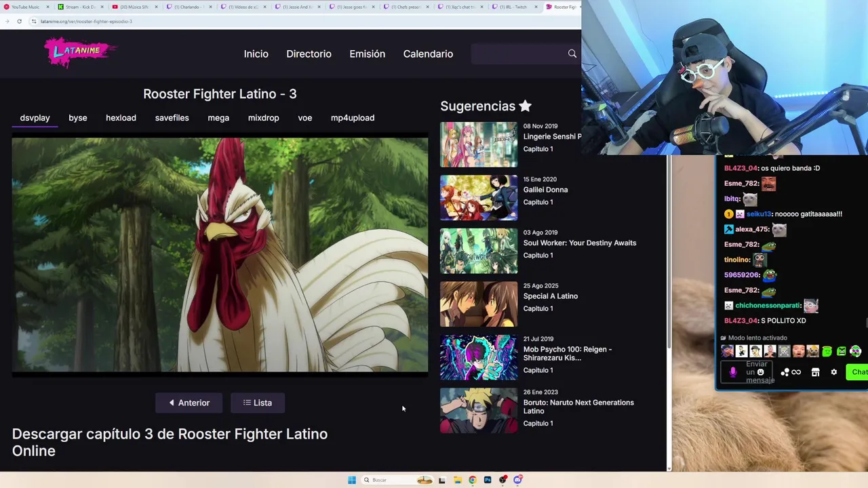
Task: Click username chichonessonparati in chat
Action: 768,306
